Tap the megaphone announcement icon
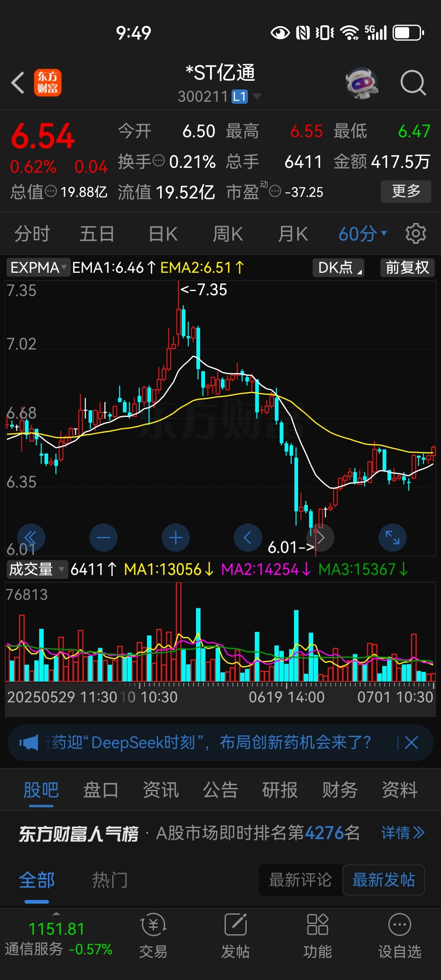The height and width of the screenshot is (980, 441). (x=29, y=742)
